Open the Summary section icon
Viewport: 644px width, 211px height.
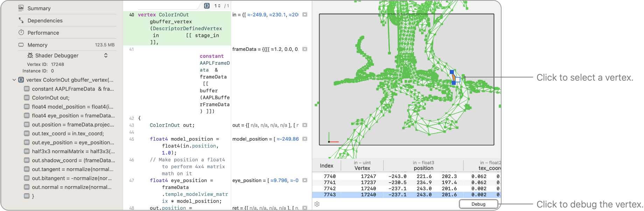(x=21, y=8)
